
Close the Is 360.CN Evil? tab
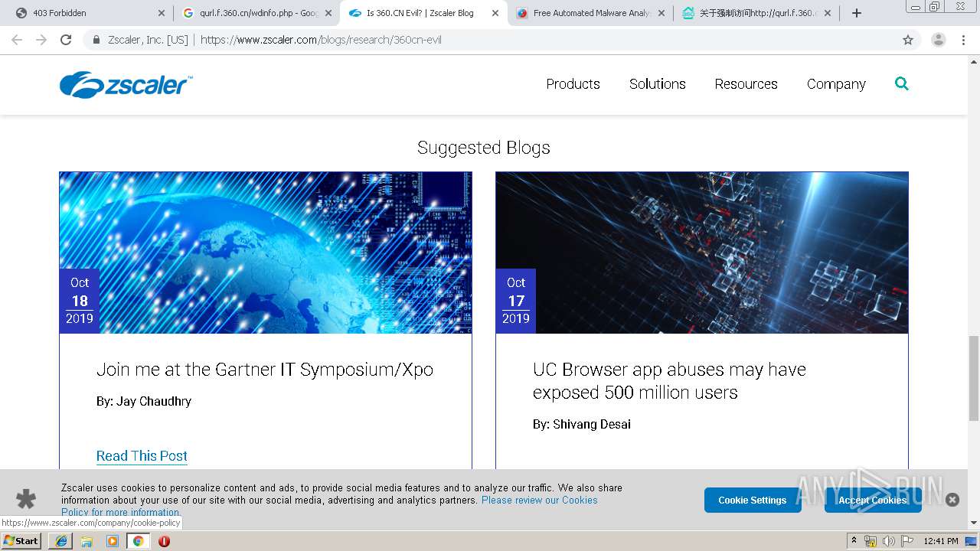495,13
